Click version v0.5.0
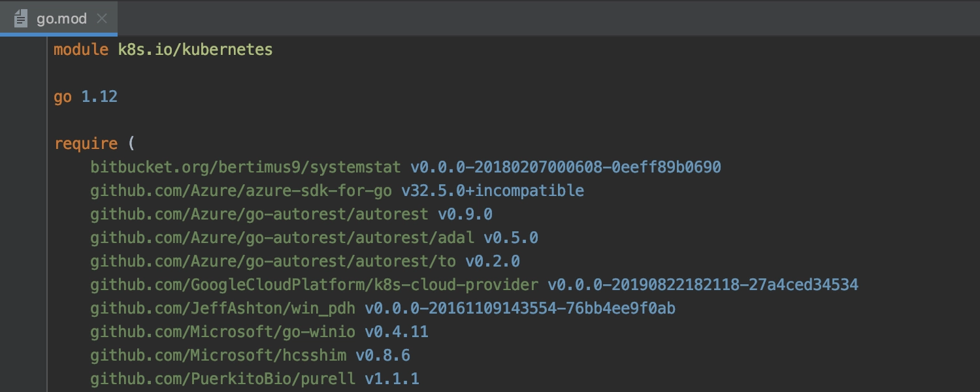 tap(511, 238)
